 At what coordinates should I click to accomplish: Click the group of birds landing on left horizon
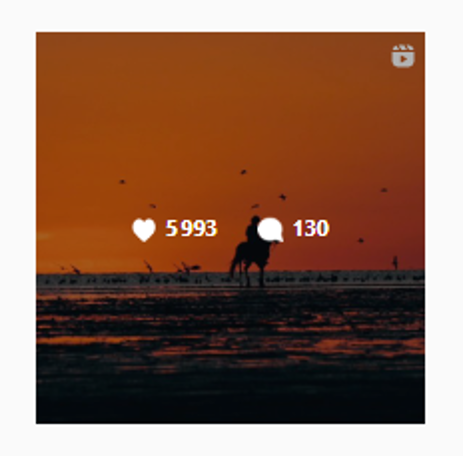coord(173,267)
